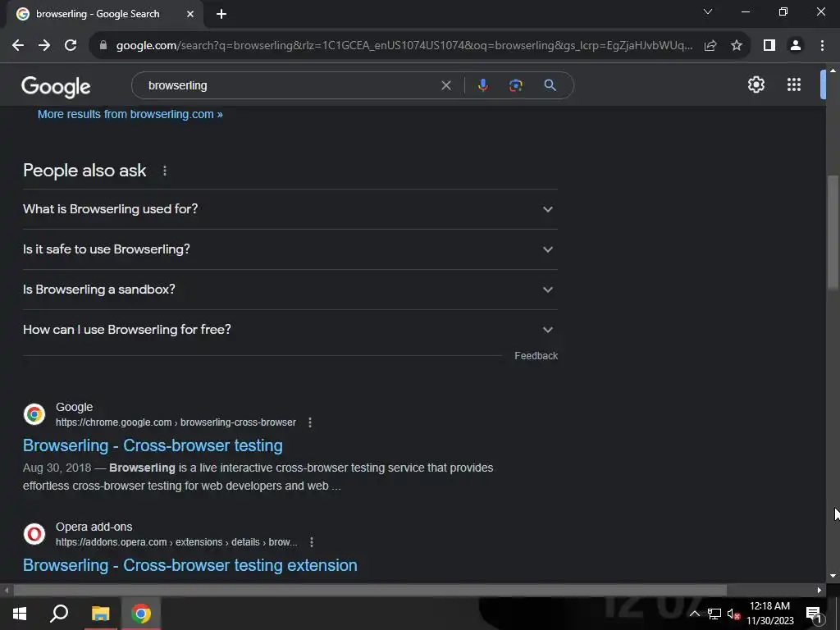This screenshot has height=630, width=840.
Task: Open More results from browserling.com
Action: point(130,114)
